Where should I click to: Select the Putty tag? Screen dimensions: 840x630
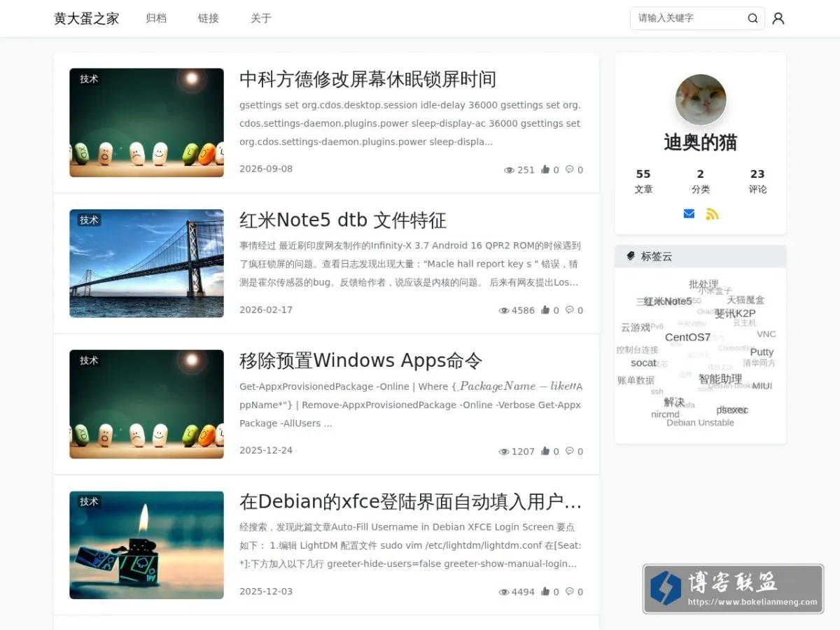point(762,352)
